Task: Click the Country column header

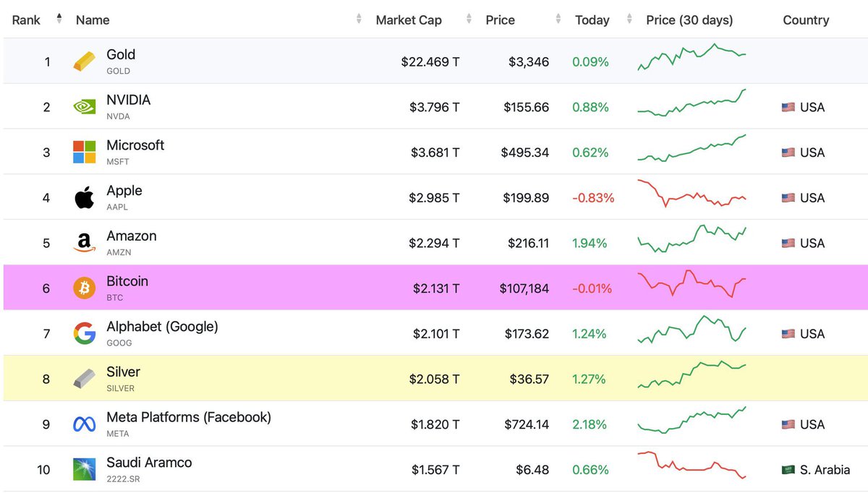Action: click(x=806, y=20)
